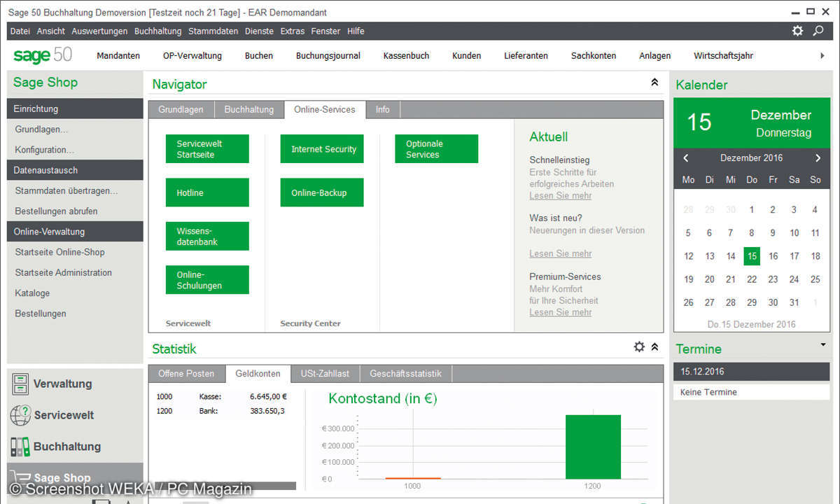Click the Internet Security button

click(322, 149)
